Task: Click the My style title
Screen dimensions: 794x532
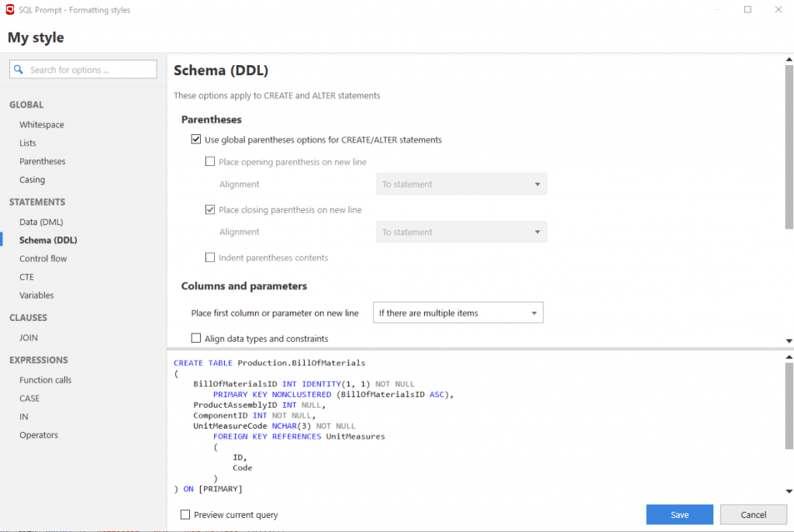Action: click(36, 37)
